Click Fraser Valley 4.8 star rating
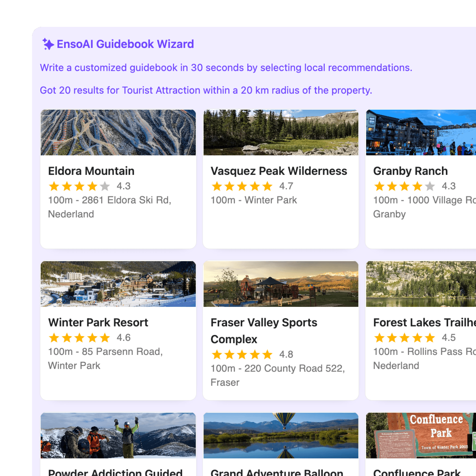The width and height of the screenshot is (476, 476). [252, 354]
